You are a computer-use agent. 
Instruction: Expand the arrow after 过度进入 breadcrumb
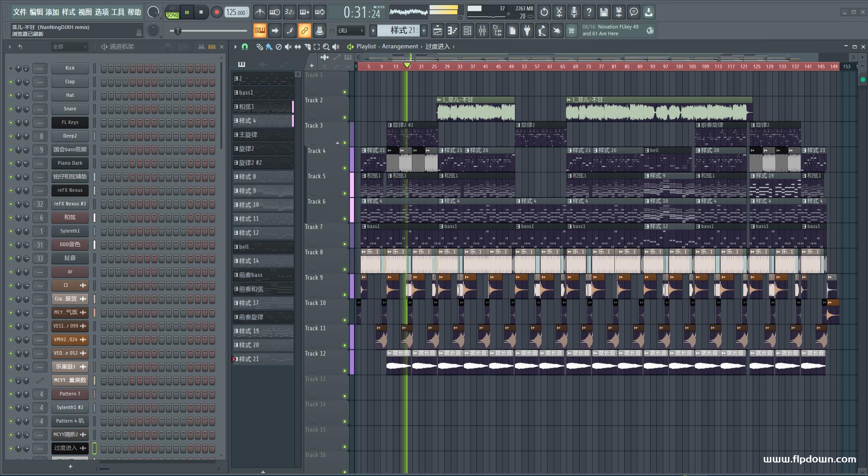454,47
